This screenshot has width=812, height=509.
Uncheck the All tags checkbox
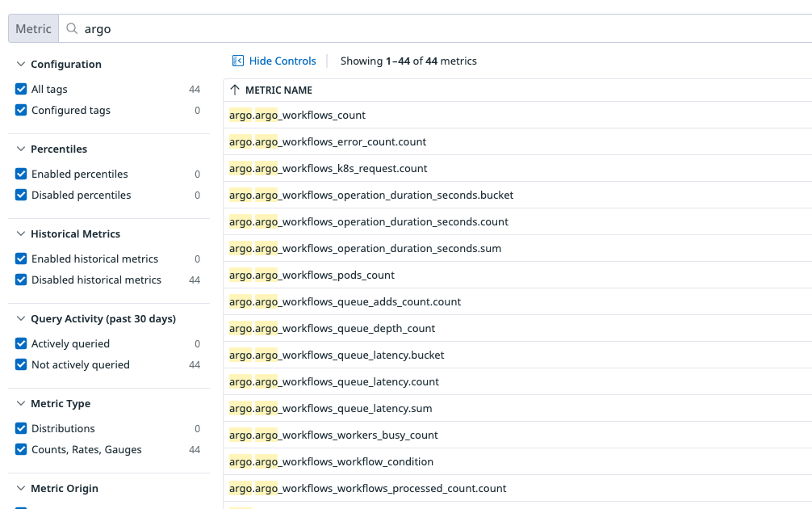(21, 89)
